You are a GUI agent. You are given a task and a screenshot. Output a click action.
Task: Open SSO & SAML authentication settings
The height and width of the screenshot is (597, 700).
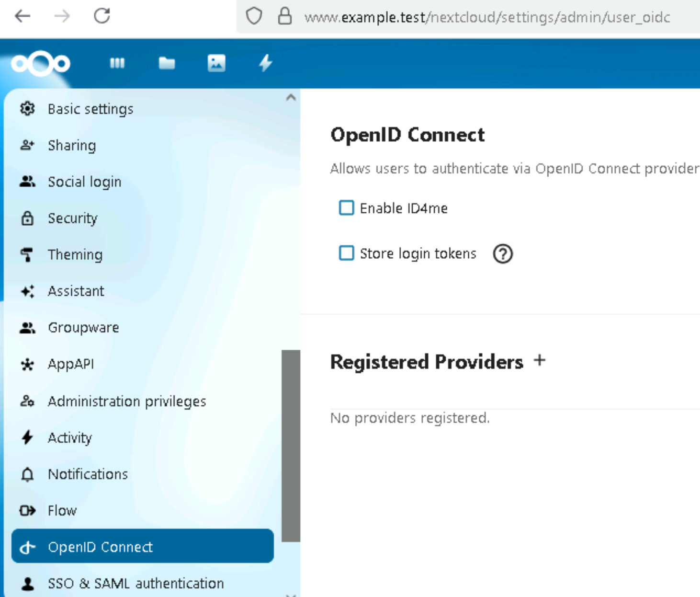click(142, 583)
